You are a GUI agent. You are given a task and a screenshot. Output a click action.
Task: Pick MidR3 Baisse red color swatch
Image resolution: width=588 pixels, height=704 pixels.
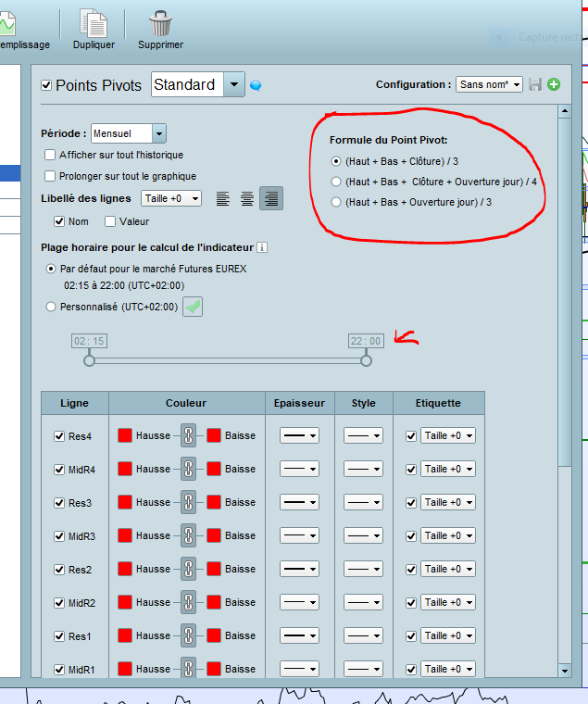(214, 535)
